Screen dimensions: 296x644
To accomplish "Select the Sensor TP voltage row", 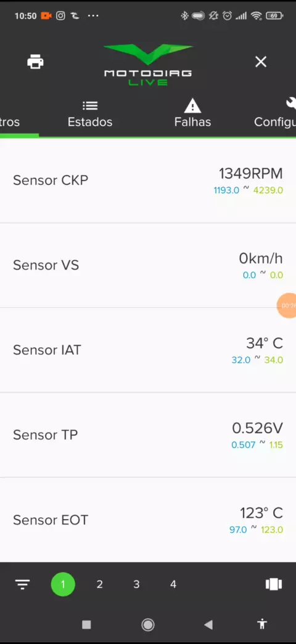I will pos(148,435).
